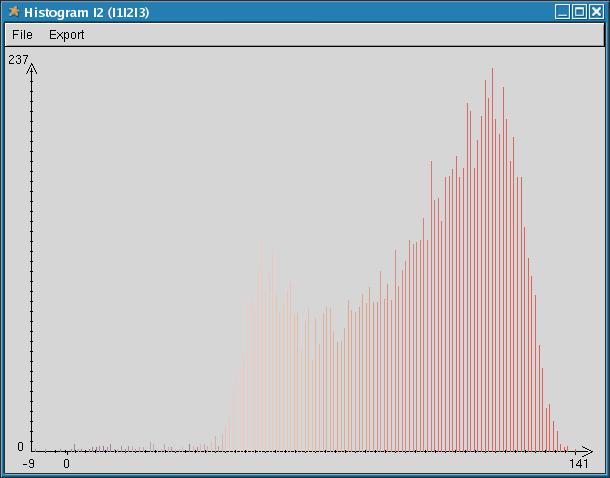Click the y-axis maximum label 237
Image resolution: width=610 pixels, height=478 pixels.
click(18, 60)
